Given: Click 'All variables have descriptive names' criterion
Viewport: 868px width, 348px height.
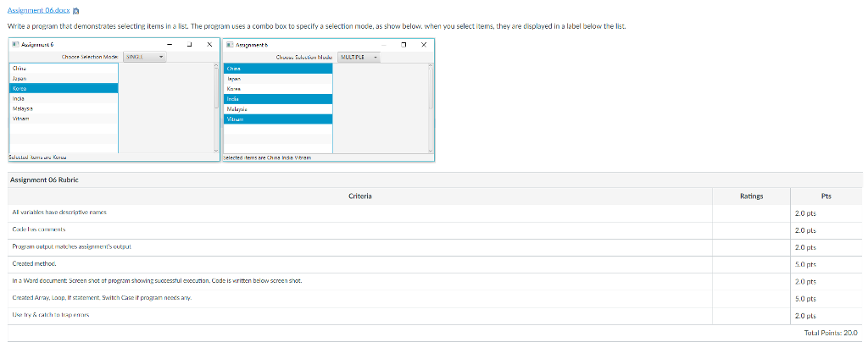Looking at the screenshot, I should pyautogui.click(x=58, y=213).
